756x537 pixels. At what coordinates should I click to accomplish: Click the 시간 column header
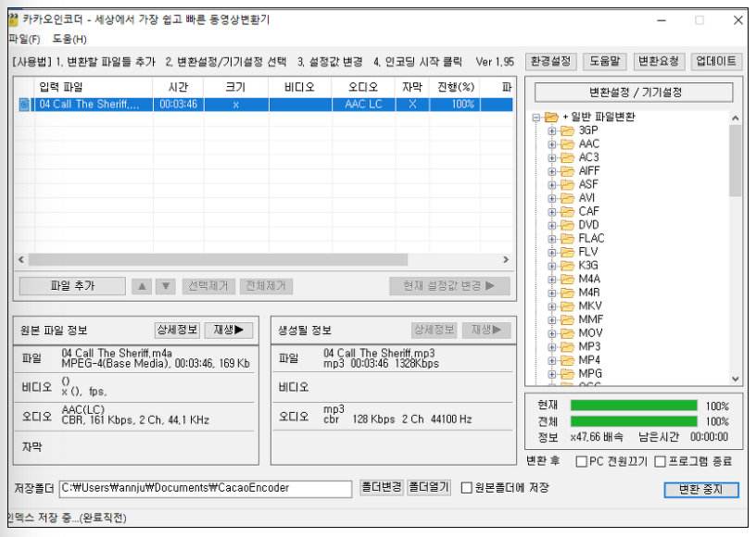click(x=178, y=87)
